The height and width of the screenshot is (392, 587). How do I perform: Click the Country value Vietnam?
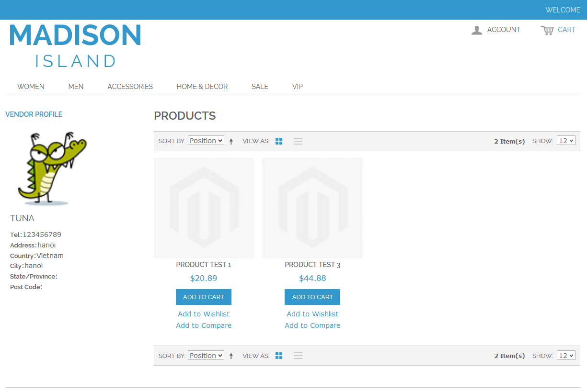50,256
